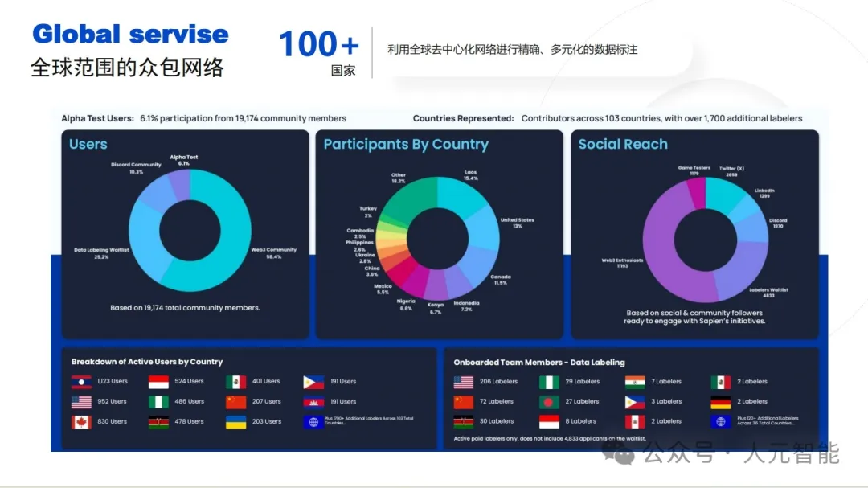868x488 pixels.
Task: Click the Labelers Waitlist 4833 label
Action: [768, 293]
